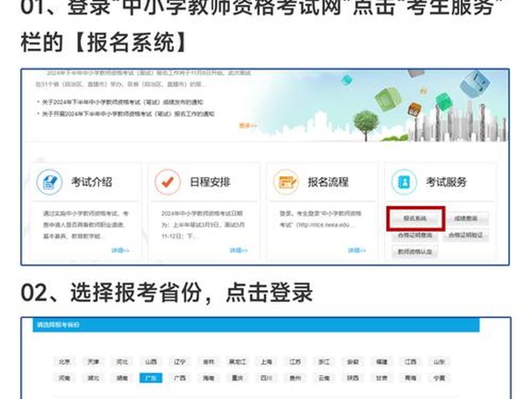Click the 考试介绍 heading
532x399 pixels.
92,182
